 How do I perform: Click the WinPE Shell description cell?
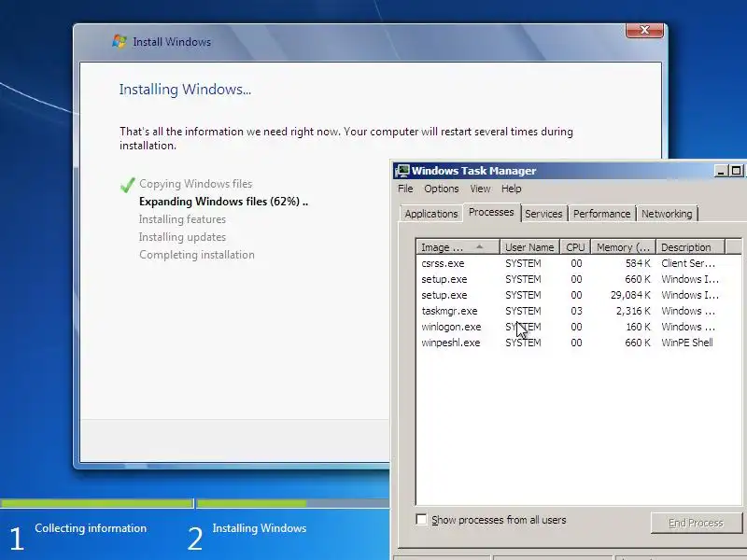click(687, 343)
